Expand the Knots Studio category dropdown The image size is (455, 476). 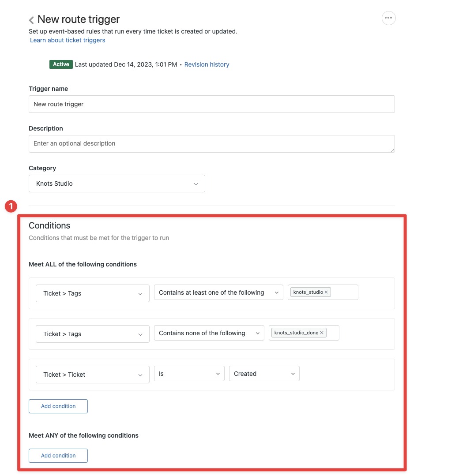point(117,184)
